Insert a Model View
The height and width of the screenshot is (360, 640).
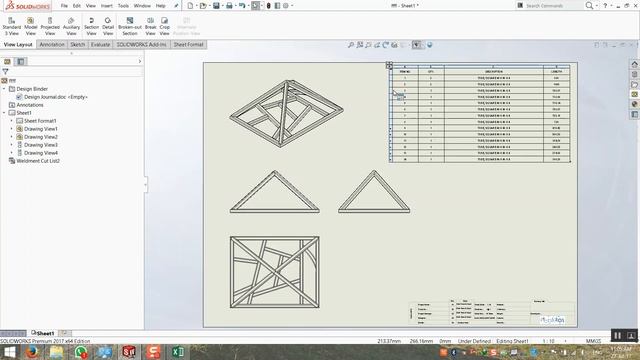pos(31,26)
